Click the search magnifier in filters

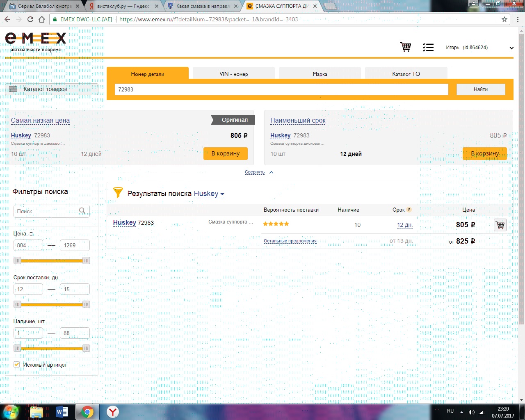click(x=82, y=211)
